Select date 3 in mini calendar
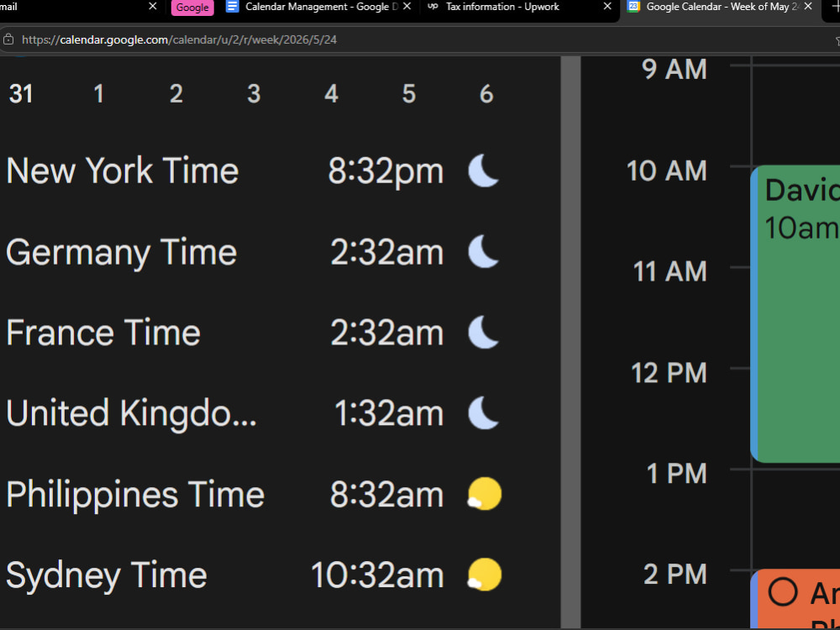 point(254,94)
